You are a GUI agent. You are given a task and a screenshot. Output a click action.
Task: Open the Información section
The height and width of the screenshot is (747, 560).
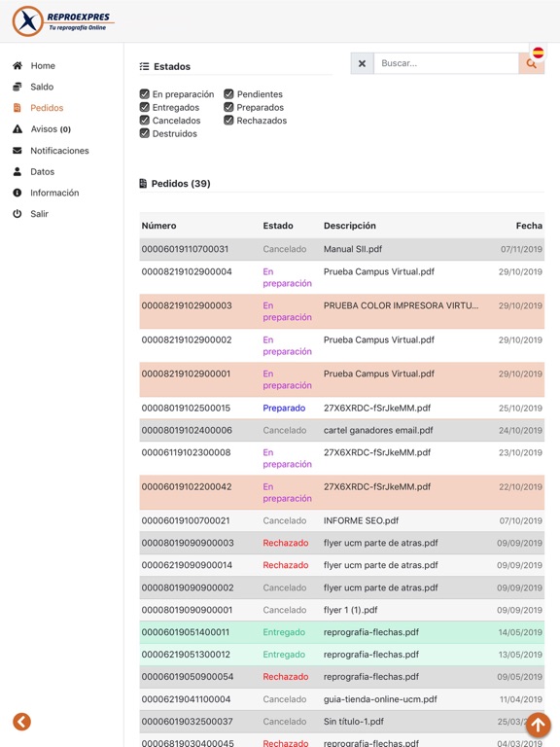point(54,193)
